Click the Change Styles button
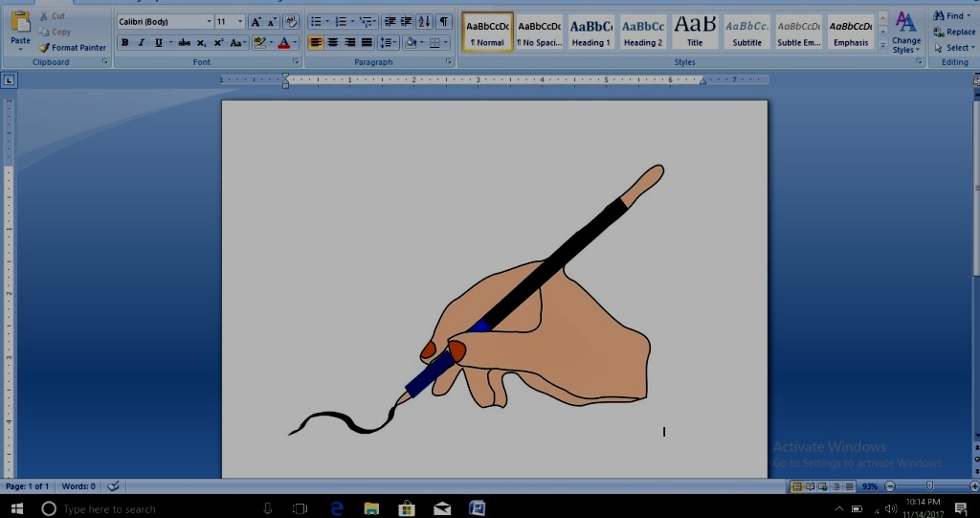 point(905,32)
